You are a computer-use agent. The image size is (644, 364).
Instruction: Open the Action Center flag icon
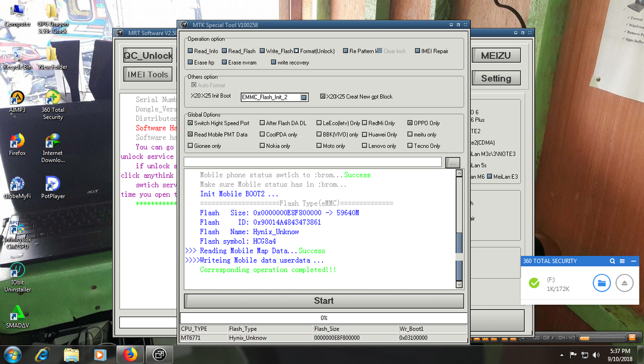[x=573, y=354]
